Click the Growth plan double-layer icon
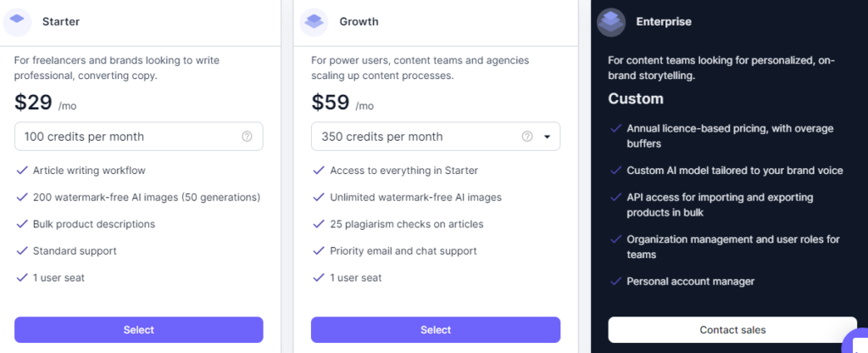868x353 pixels. tap(314, 21)
